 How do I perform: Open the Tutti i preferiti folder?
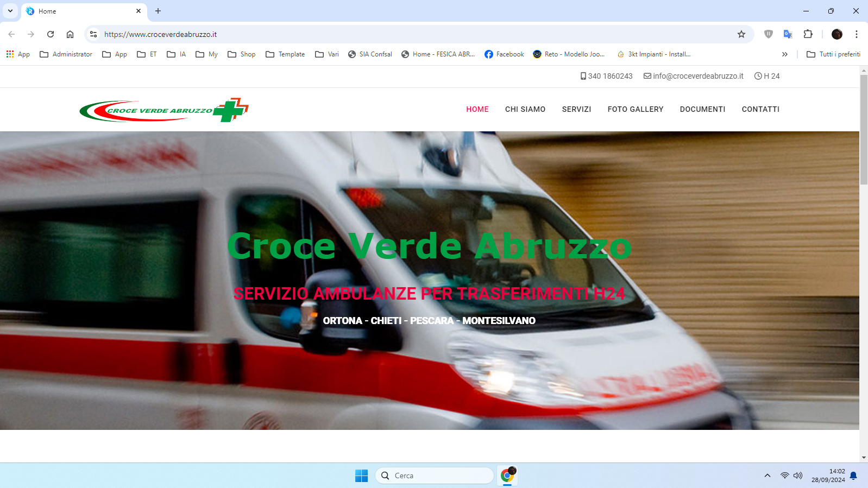tap(833, 54)
